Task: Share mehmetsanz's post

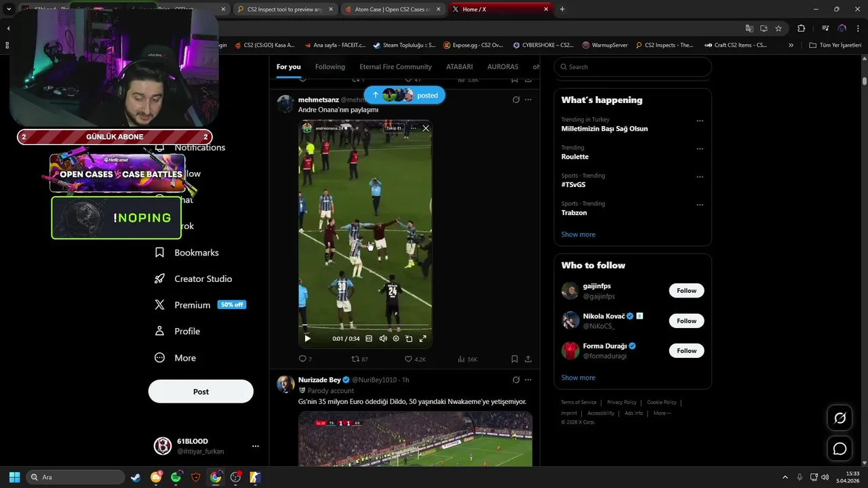Action: [528, 359]
